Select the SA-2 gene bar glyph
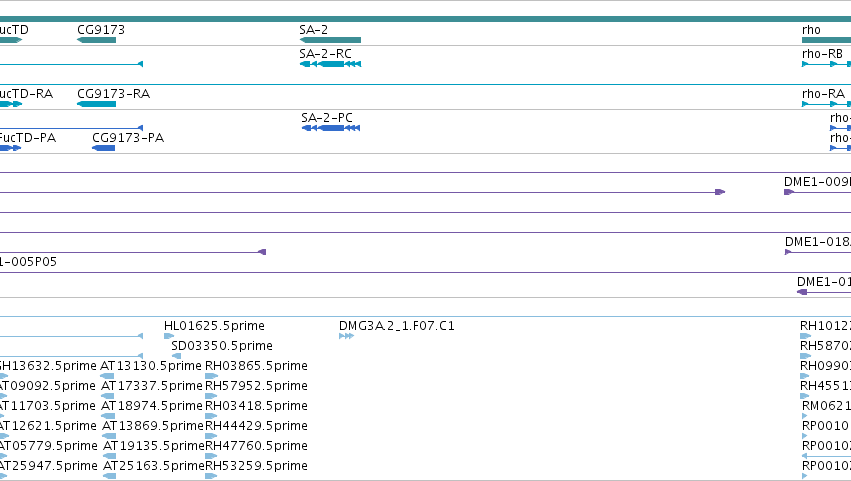This screenshot has height=481, width=851. (x=330, y=40)
